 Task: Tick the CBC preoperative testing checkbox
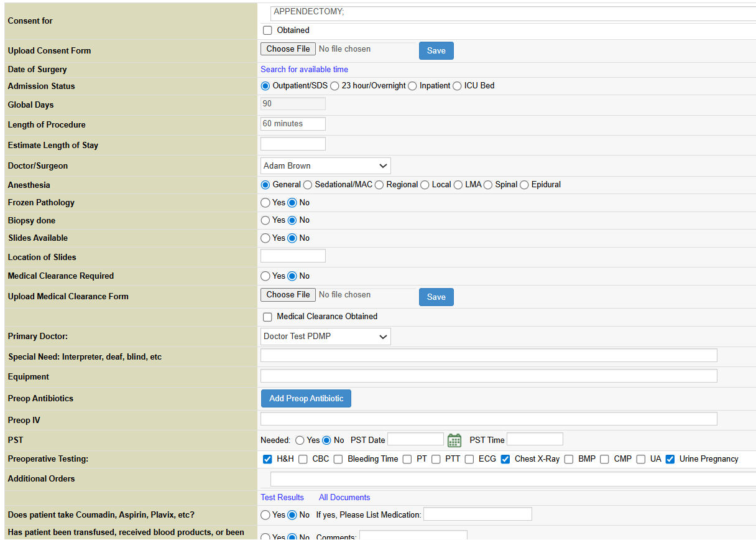click(303, 459)
